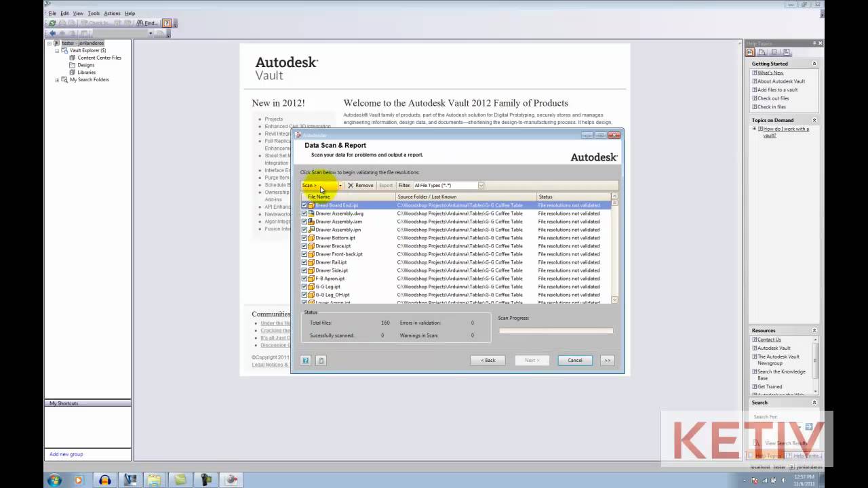Toggle the orange Help Topics toolbar icon
Image resolution: width=868 pixels, height=488 pixels.
(x=167, y=23)
